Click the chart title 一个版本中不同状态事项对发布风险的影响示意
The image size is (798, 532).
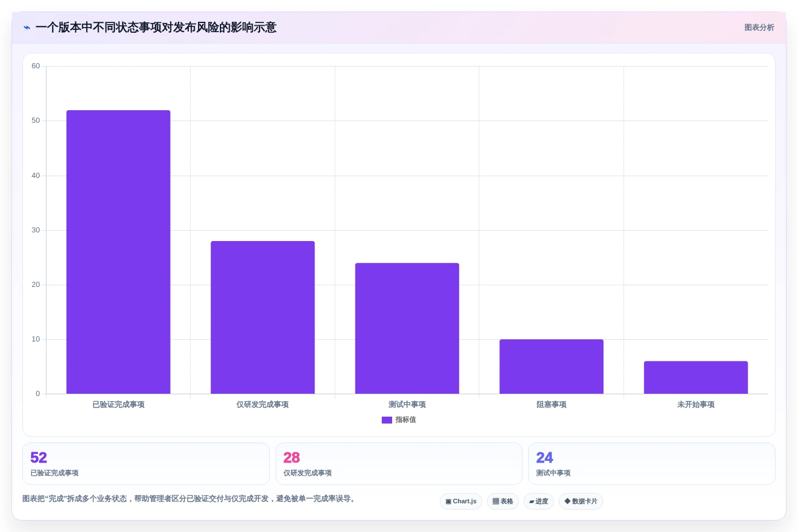156,28
